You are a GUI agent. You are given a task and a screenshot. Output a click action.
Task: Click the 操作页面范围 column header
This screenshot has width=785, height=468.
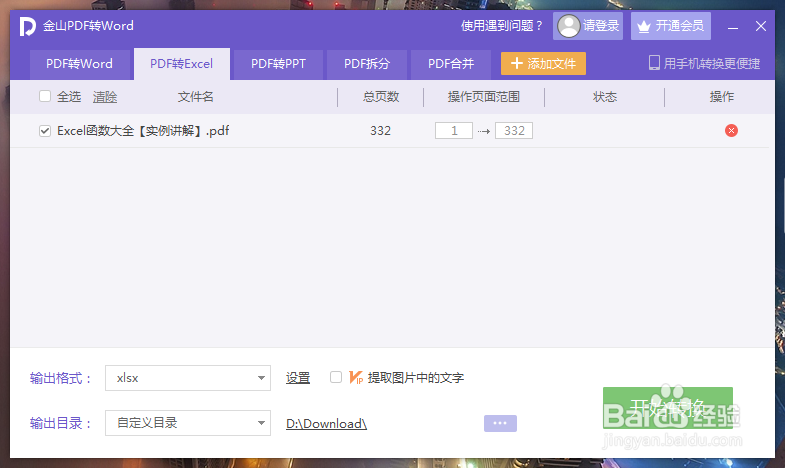click(484, 97)
